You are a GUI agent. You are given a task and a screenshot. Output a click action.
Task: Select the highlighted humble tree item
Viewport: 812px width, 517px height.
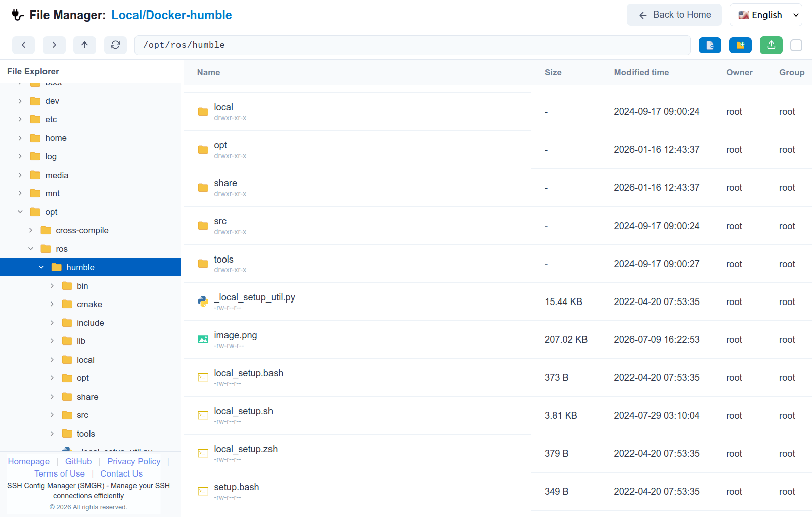[x=90, y=267]
